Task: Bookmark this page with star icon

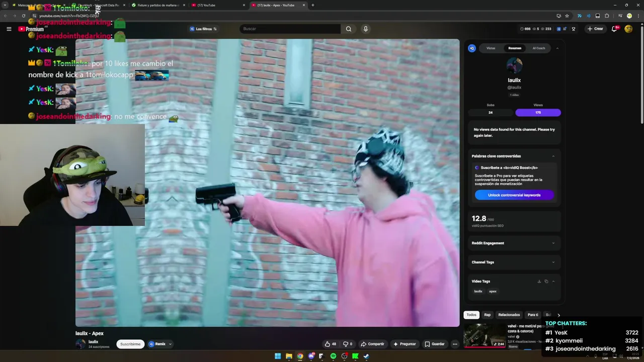Action: (567, 16)
